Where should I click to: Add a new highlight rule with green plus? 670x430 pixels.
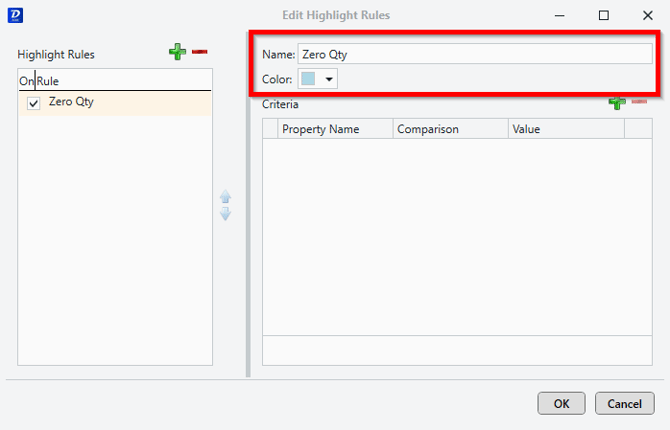pyautogui.click(x=177, y=52)
